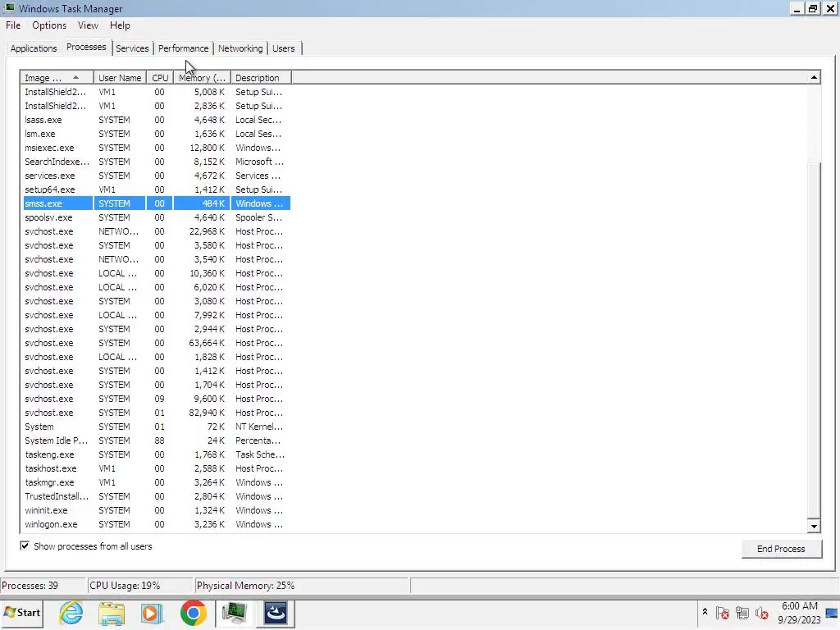Select svchost.exe using 82,940 K memory
The height and width of the screenshot is (630, 840).
coord(157,413)
